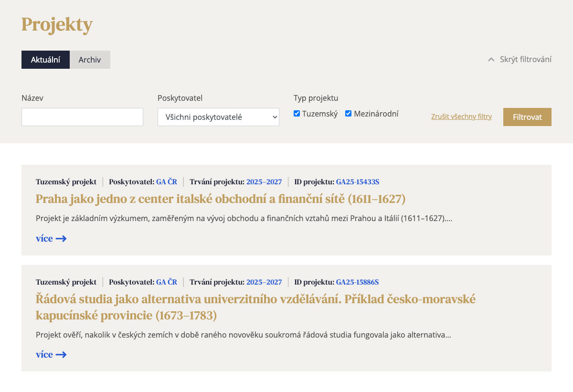573x392 pixels.
Task: Switch to the Aktuální tab
Action: [45, 60]
